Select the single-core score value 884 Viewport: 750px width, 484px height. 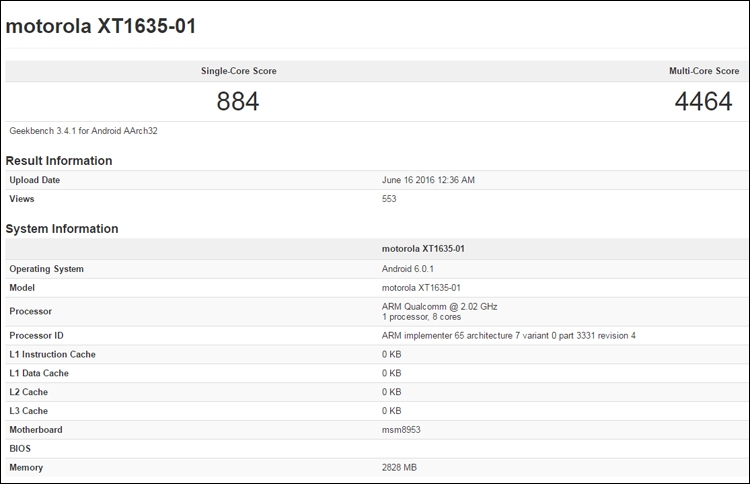(238, 101)
